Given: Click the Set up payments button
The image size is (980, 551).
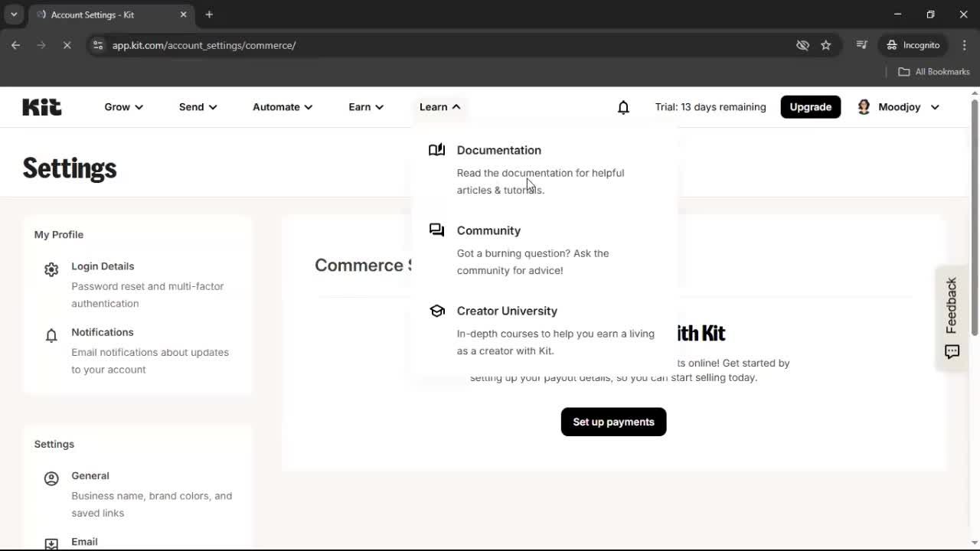Looking at the screenshot, I should [x=613, y=422].
